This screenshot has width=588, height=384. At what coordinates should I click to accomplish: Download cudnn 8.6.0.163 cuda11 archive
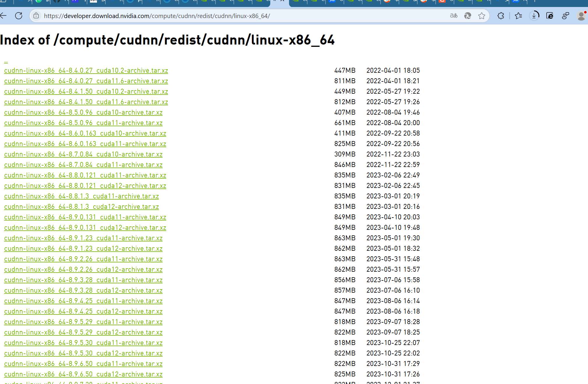(85, 144)
